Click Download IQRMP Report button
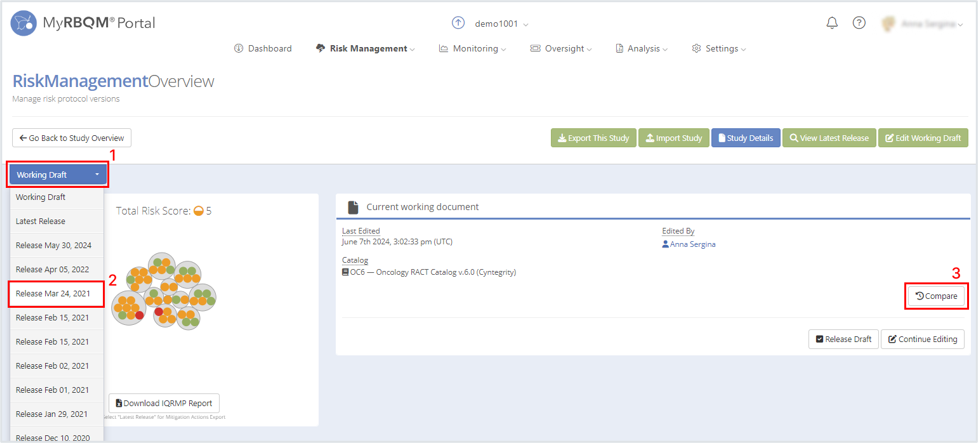The height and width of the screenshot is (443, 978). pyautogui.click(x=164, y=403)
